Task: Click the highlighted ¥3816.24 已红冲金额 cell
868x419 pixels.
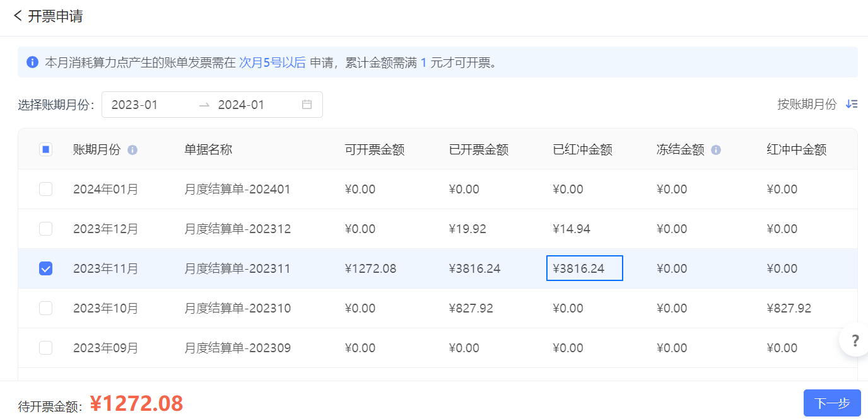Action: coord(584,268)
